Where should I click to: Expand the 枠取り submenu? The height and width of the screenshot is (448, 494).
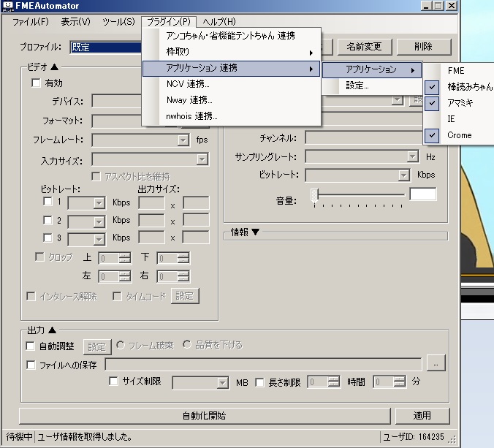231,52
